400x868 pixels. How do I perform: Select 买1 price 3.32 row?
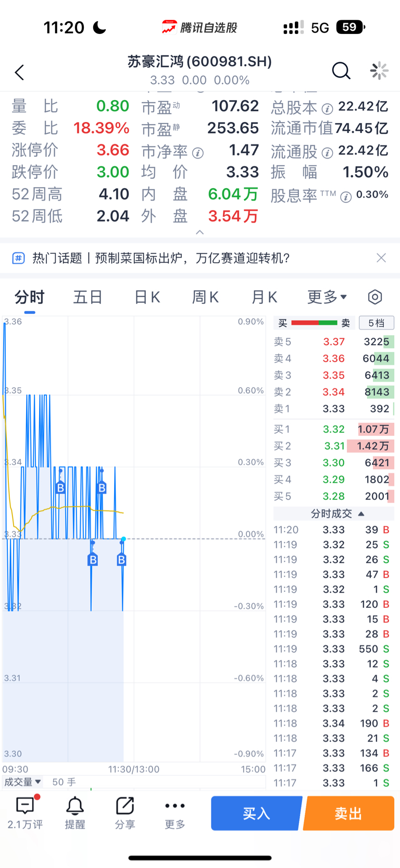click(x=334, y=430)
